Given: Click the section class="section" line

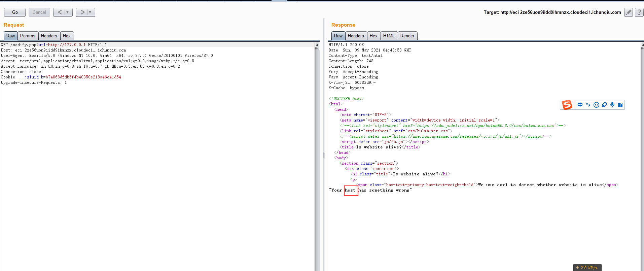Looking at the screenshot, I should coord(369,163).
